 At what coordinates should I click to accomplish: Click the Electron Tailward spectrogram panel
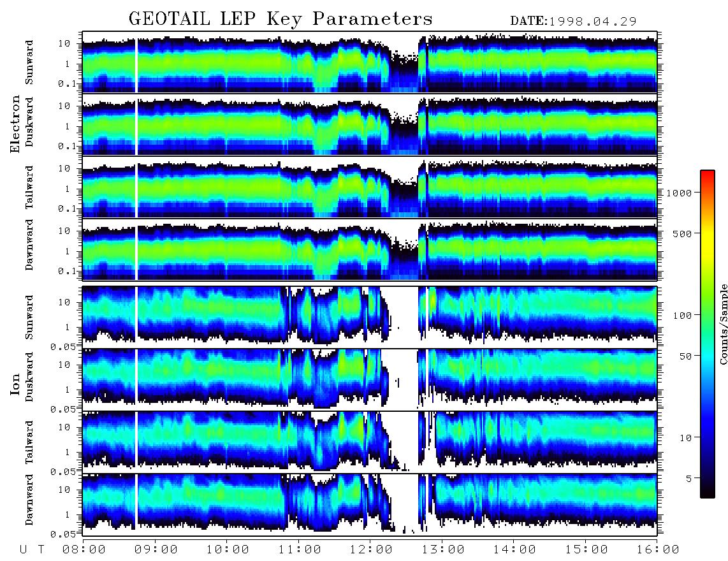(x=370, y=187)
